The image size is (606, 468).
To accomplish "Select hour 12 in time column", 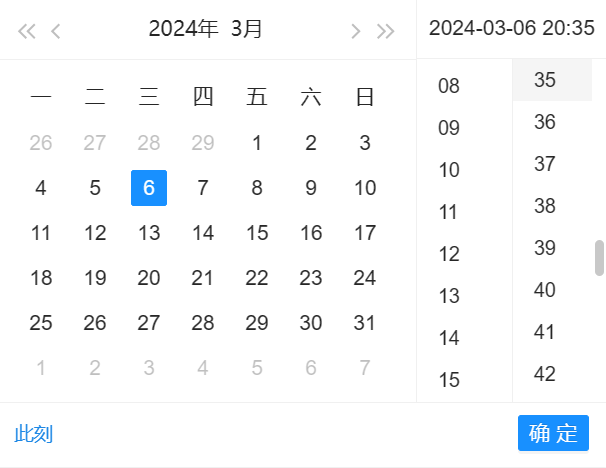I will point(449,254).
